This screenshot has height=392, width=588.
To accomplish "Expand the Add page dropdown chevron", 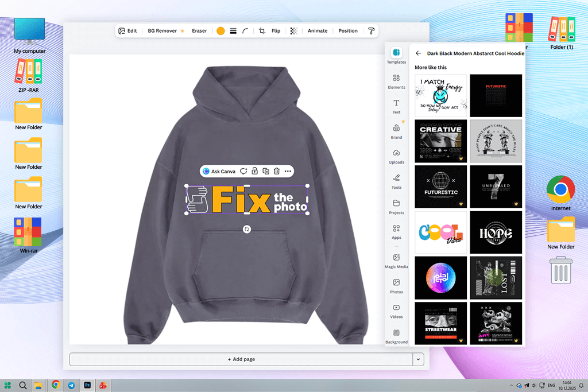I will 418,359.
